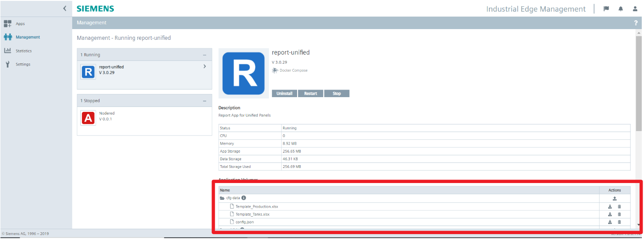Click the Memory value 8.92 MB
Image resolution: width=644 pixels, height=239 pixels.
[x=289, y=144]
